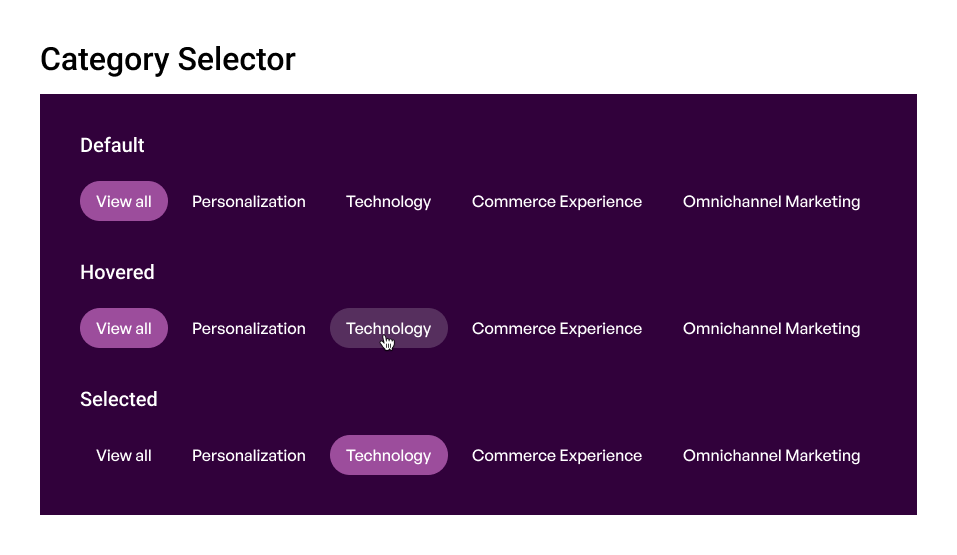Viewport: 957px width, 555px height.
Task: Click the Category Selector heading
Action: pyautogui.click(x=168, y=60)
